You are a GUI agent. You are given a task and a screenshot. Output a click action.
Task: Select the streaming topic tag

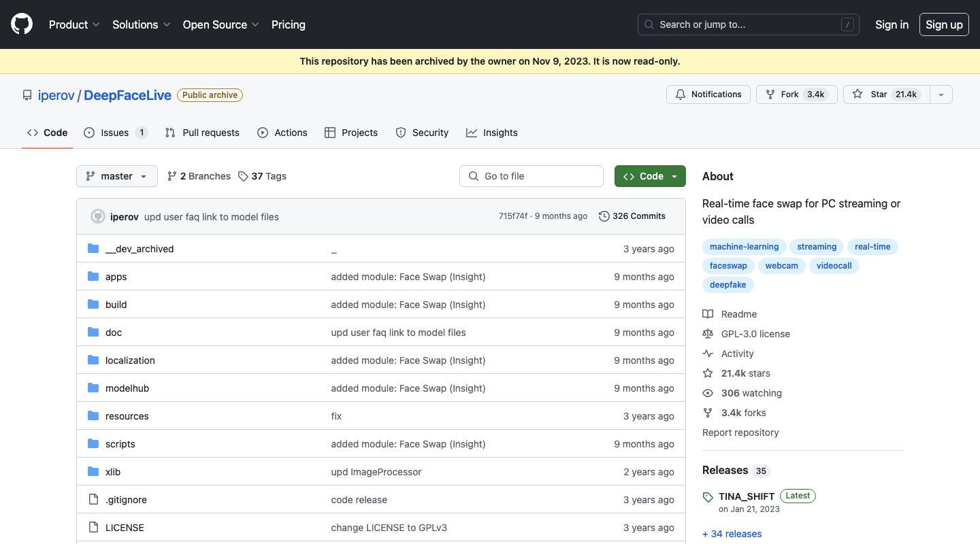point(817,247)
